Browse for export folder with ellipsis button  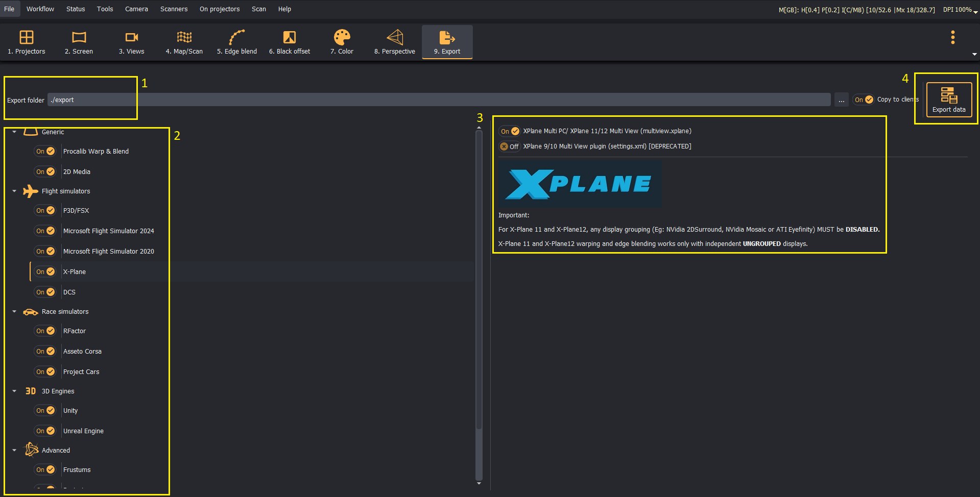[842, 100]
